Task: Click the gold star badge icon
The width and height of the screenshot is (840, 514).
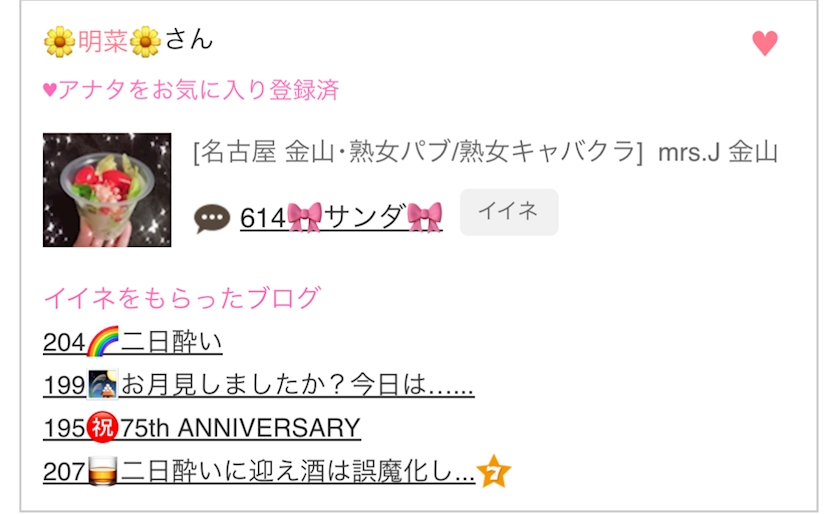Action: click(x=493, y=472)
